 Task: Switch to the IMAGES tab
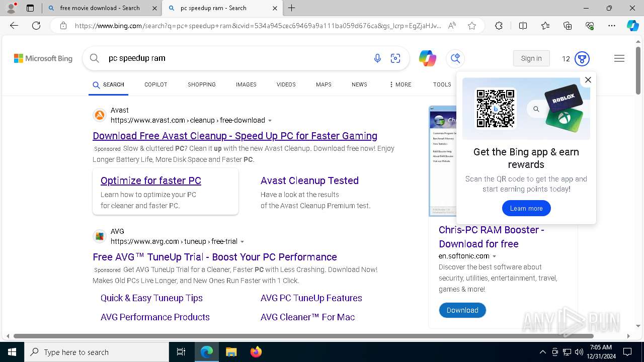click(x=246, y=84)
